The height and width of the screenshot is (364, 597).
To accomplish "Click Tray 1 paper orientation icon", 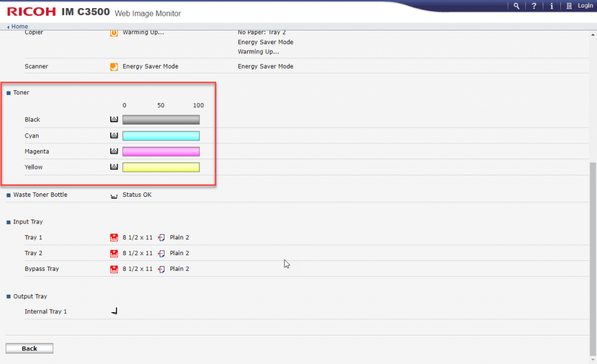I will [x=161, y=238].
